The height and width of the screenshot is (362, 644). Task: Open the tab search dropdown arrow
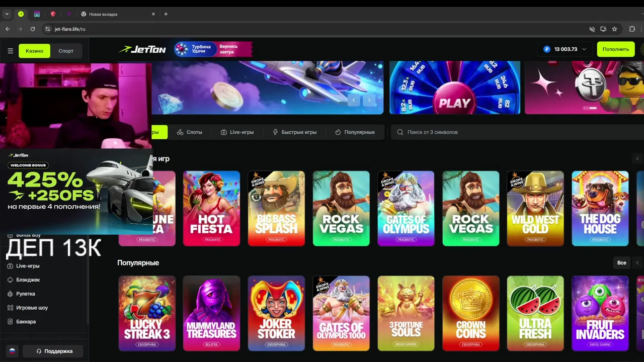[x=7, y=14]
